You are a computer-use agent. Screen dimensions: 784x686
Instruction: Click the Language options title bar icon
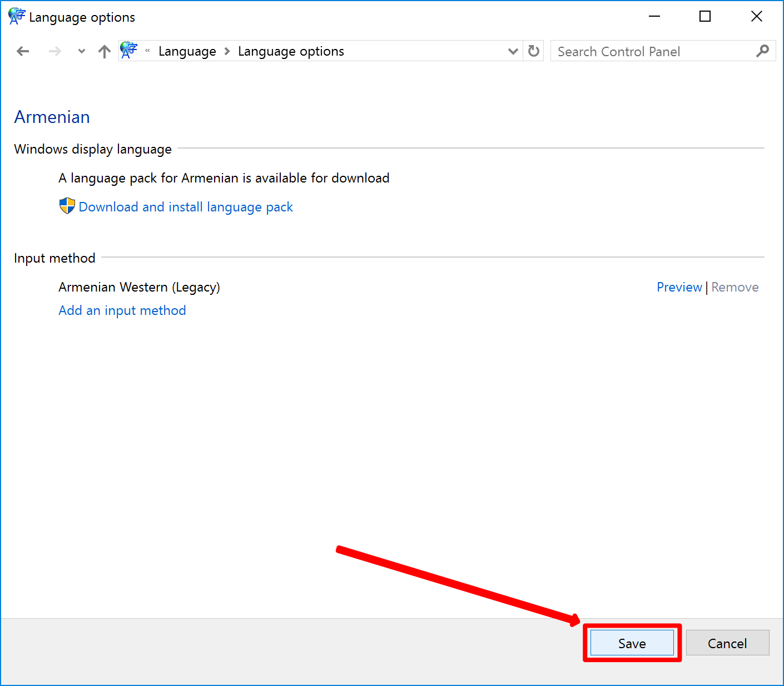tap(17, 17)
